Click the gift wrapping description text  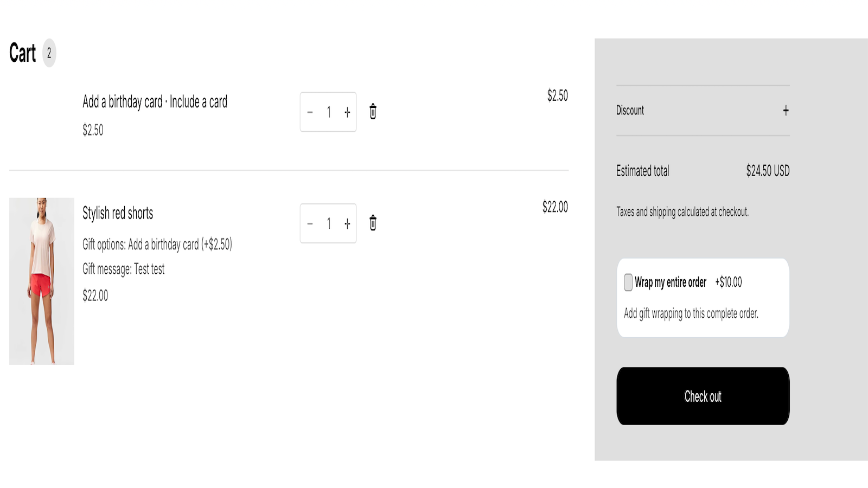(x=691, y=313)
